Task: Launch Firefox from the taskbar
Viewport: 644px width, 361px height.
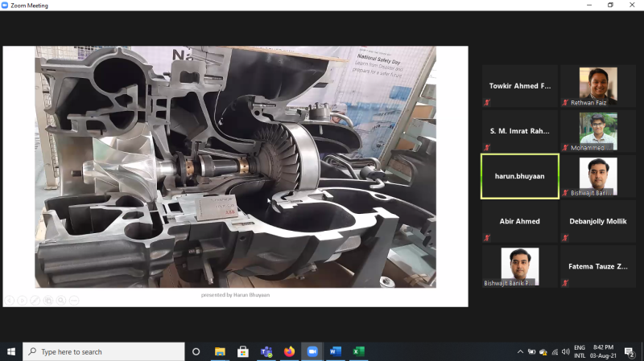Action: pos(289,351)
